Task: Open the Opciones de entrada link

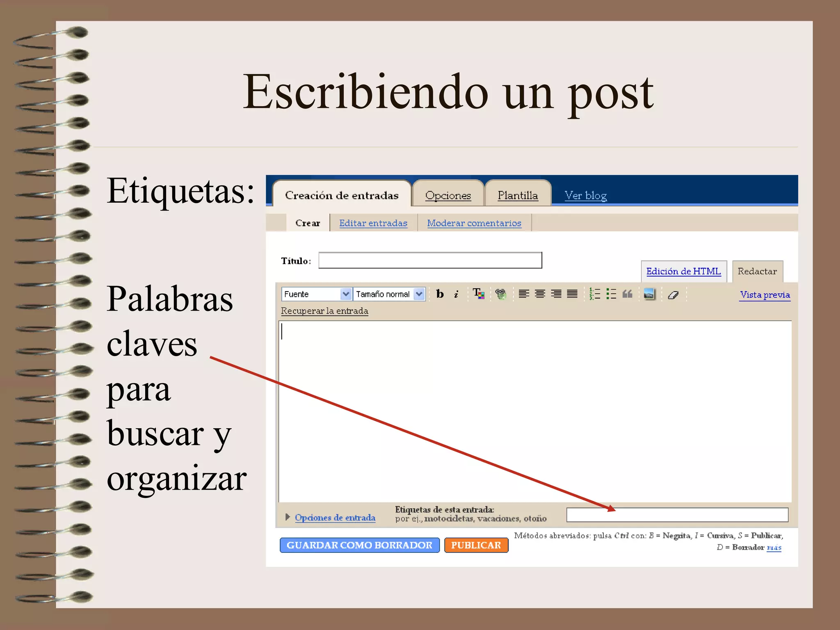Action: pyautogui.click(x=335, y=518)
